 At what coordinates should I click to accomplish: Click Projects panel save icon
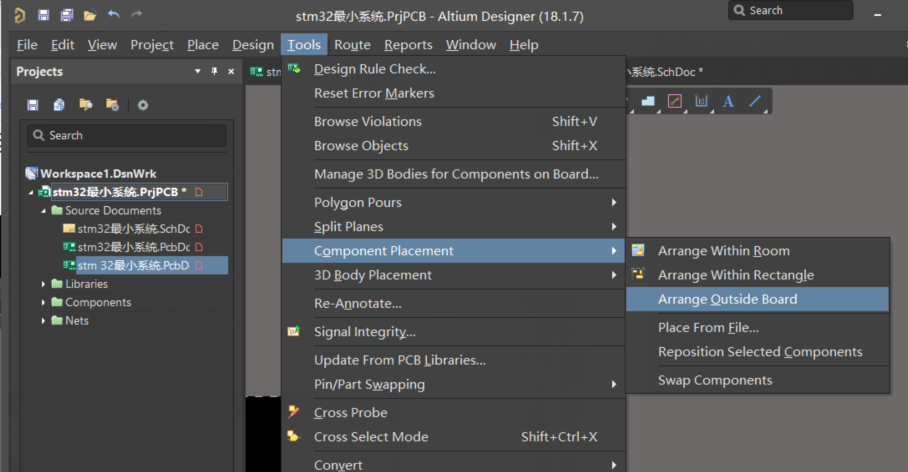click(33, 105)
